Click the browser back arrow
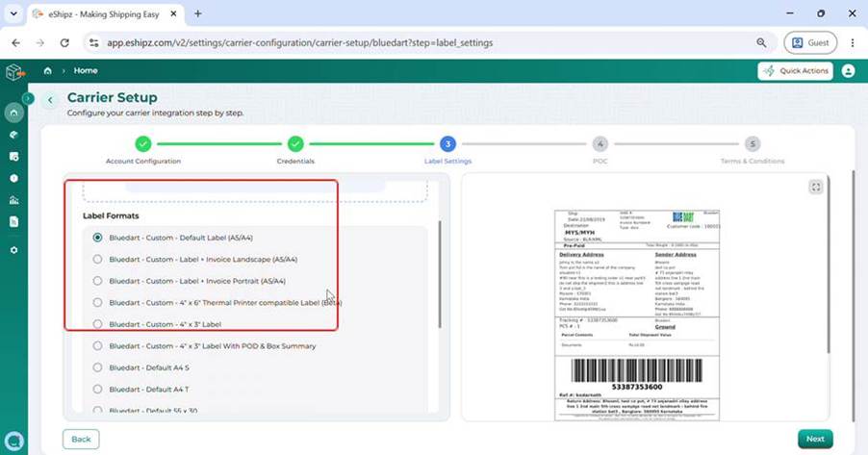 15,42
